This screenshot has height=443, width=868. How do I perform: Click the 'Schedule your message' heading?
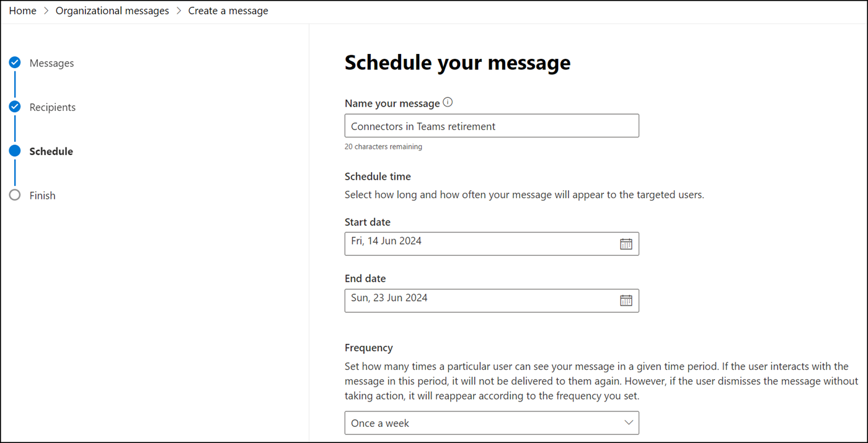[458, 63]
